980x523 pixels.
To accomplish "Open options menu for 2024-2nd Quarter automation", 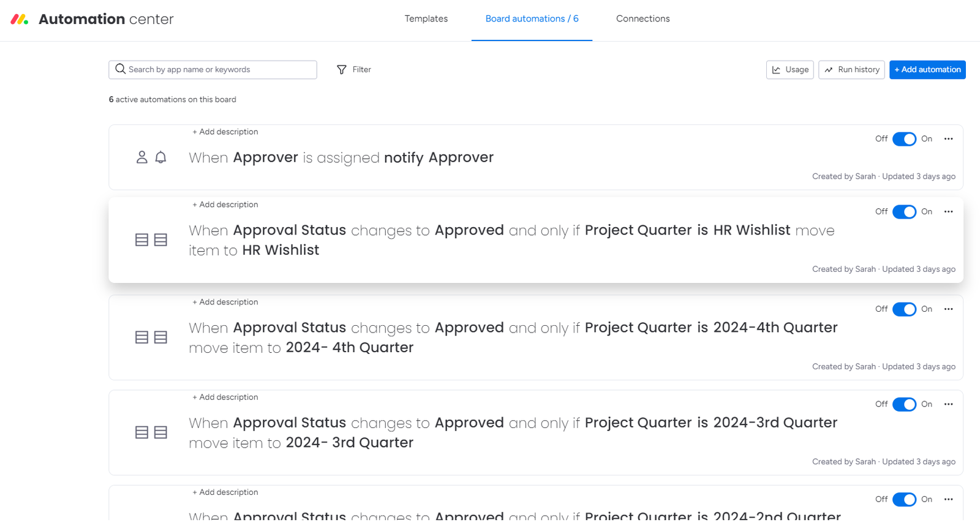I will [x=948, y=500].
